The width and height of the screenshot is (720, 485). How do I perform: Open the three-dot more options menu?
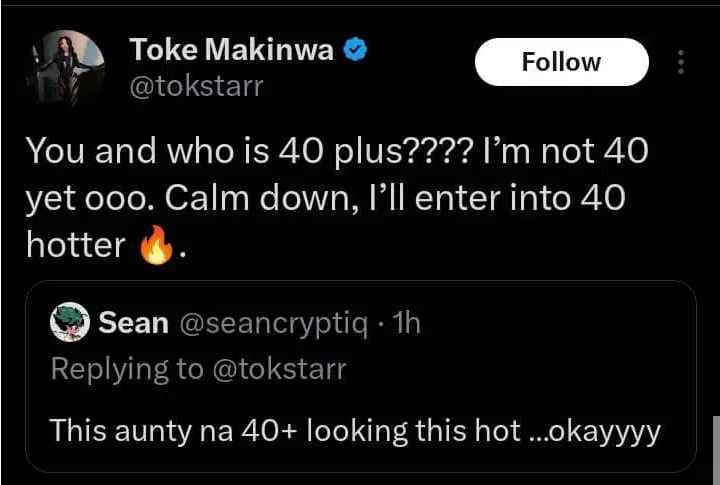(681, 62)
